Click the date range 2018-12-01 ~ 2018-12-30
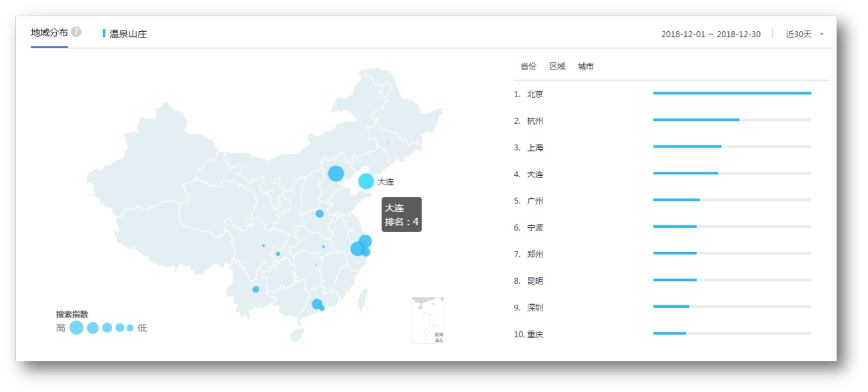 [x=711, y=34]
